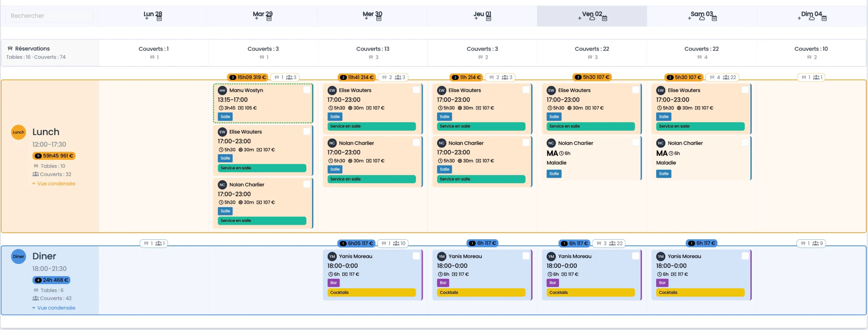This screenshot has width=868, height=330.
Task: Click Service en salle tag on Manu's neighbor Elise Tuesday
Action: 262,168
